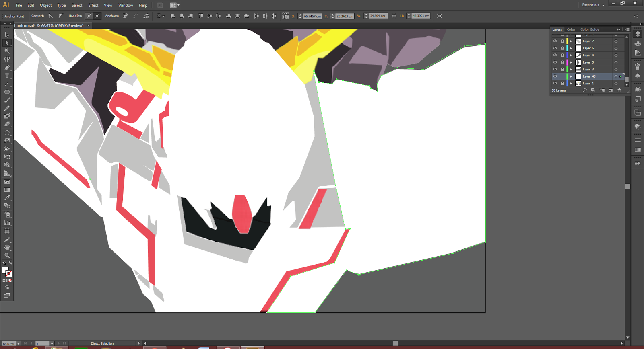Open the Window menu
The image size is (644, 349).
(126, 5)
